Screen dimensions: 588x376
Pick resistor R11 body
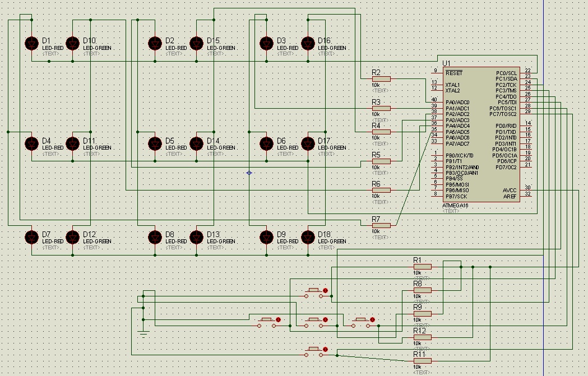422,361
